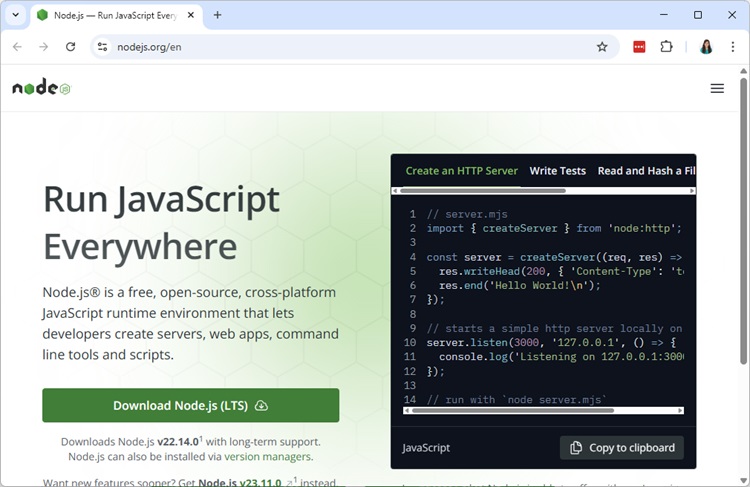Switch to Read and Hash a File tab

coord(645,171)
